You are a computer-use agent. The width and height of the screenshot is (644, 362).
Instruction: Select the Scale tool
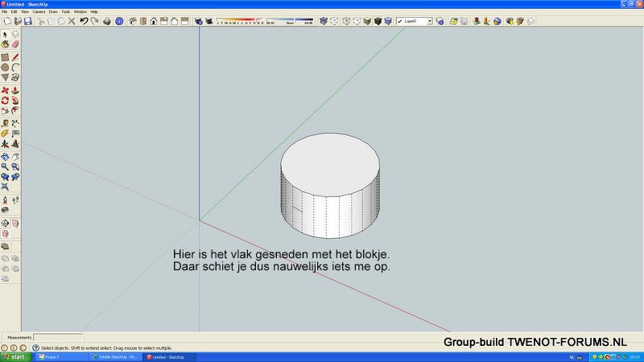click(5, 110)
